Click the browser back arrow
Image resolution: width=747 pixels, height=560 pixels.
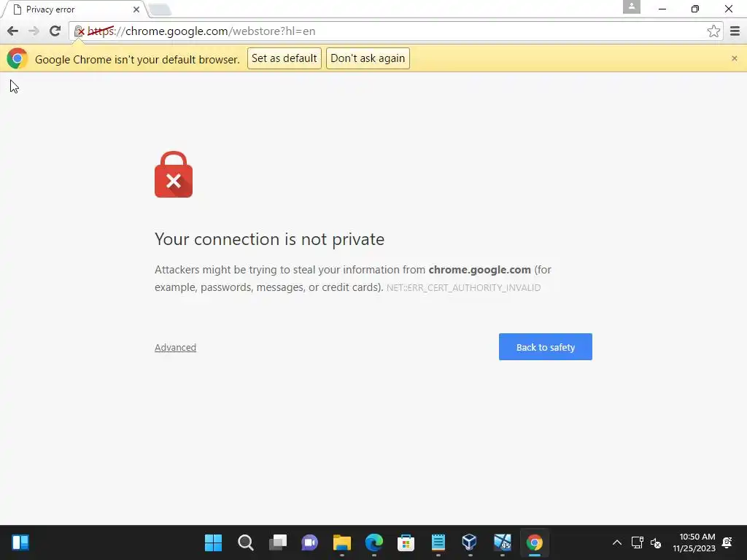[13, 31]
